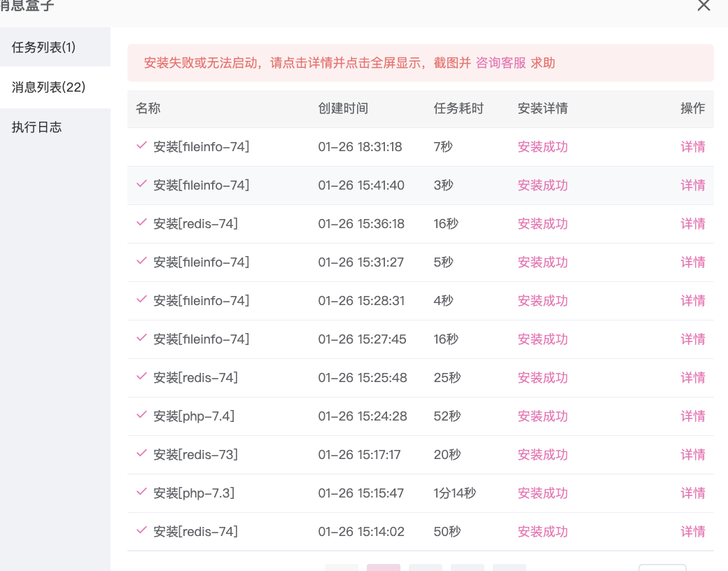View 详情 for the 安装[php-7.4] task

coord(693,416)
